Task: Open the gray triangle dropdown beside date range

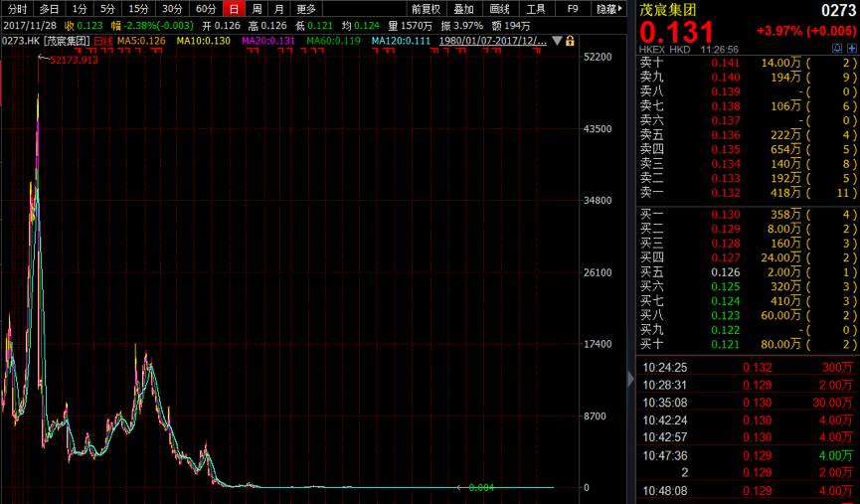Action: point(557,41)
